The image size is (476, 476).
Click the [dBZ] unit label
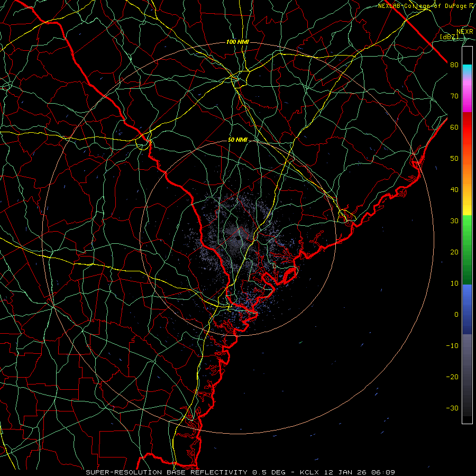point(449,36)
